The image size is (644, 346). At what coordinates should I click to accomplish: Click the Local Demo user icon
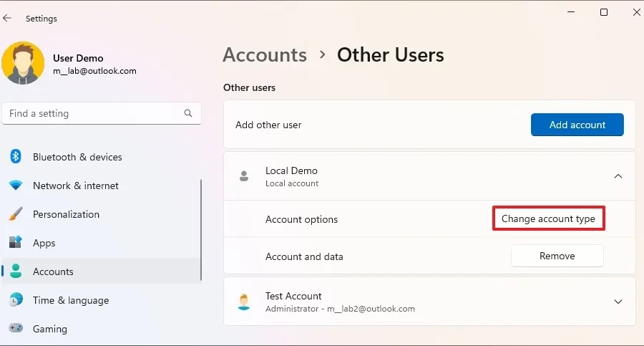coord(244,176)
